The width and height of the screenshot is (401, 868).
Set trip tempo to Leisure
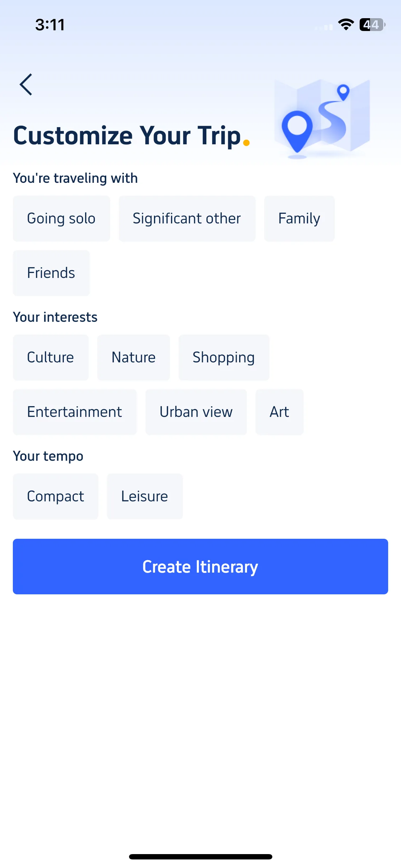(144, 496)
